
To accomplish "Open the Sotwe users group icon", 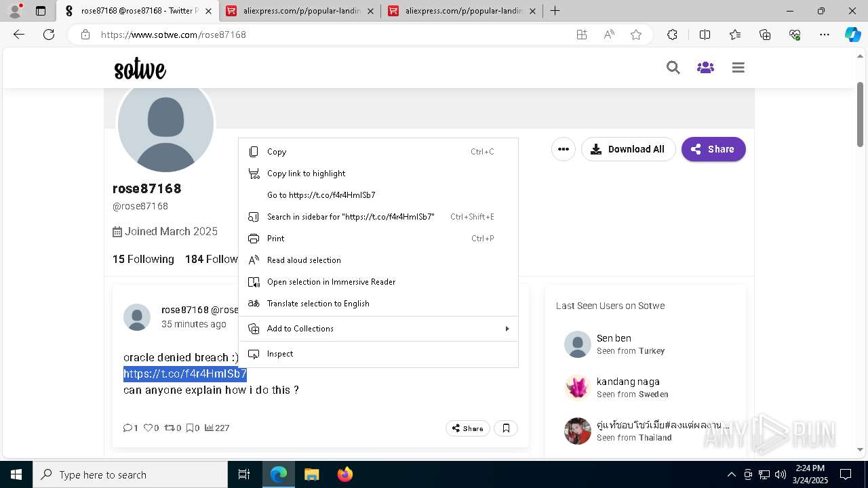I will pyautogui.click(x=705, y=68).
